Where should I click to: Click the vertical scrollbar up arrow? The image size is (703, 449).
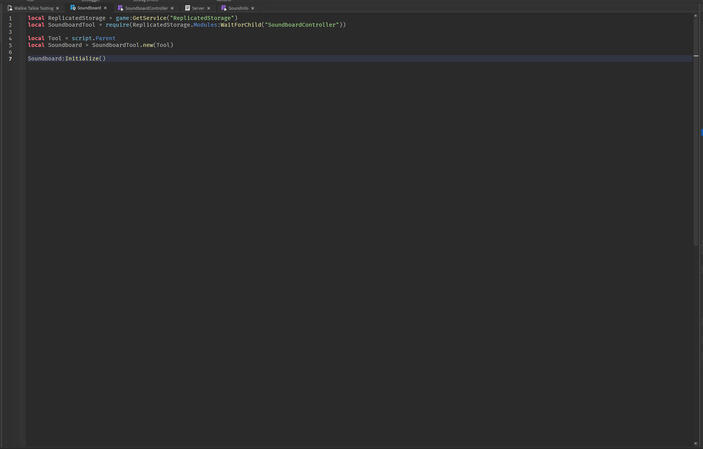pos(696,16)
